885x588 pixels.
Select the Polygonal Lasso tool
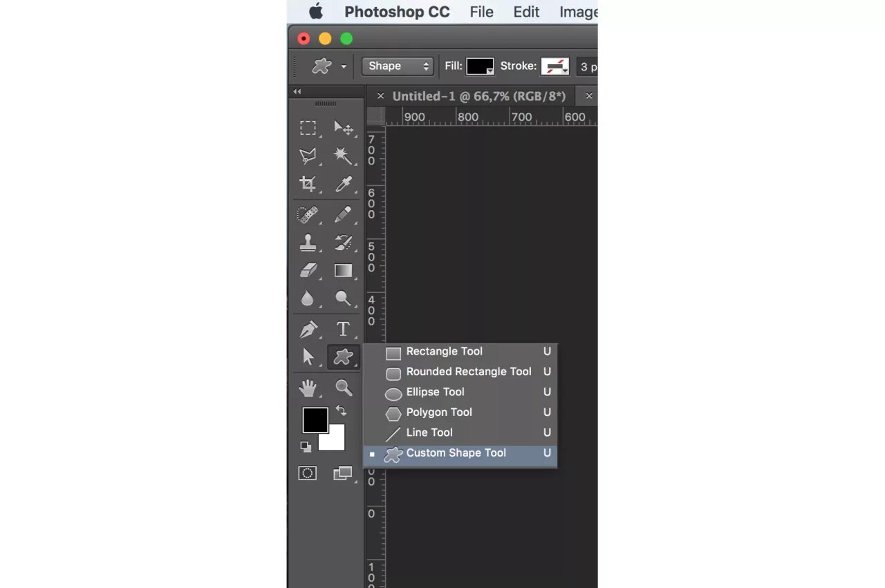[308, 156]
